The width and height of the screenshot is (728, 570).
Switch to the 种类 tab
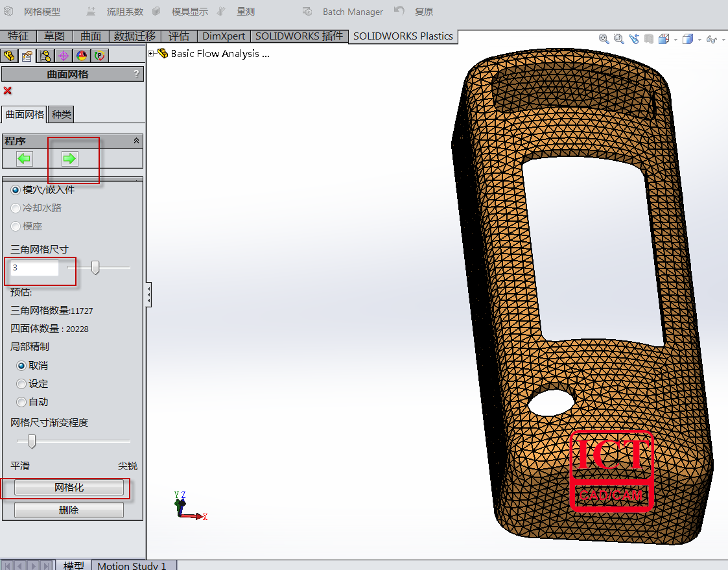[x=62, y=115]
